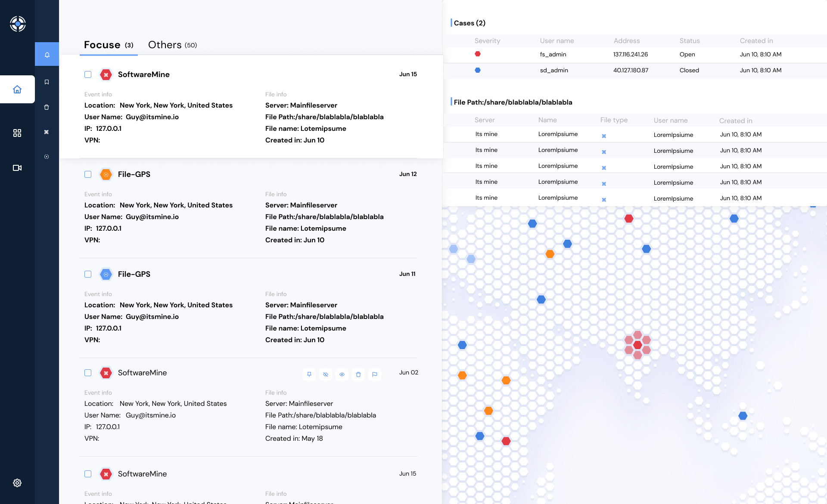Select the Jun 11 File-GPS checkbox
Viewport: 827px width, 504px height.
[88, 274]
